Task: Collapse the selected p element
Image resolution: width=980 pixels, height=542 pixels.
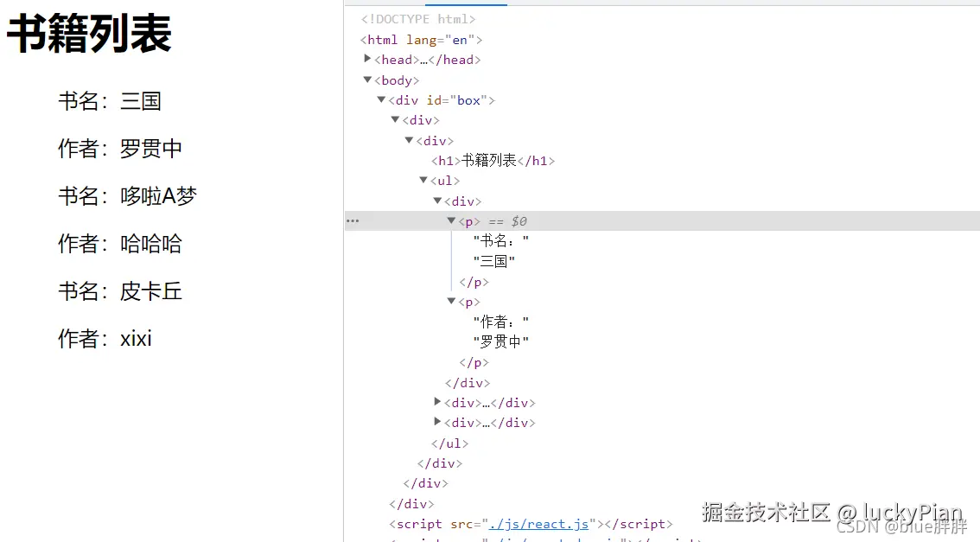Action: point(451,220)
